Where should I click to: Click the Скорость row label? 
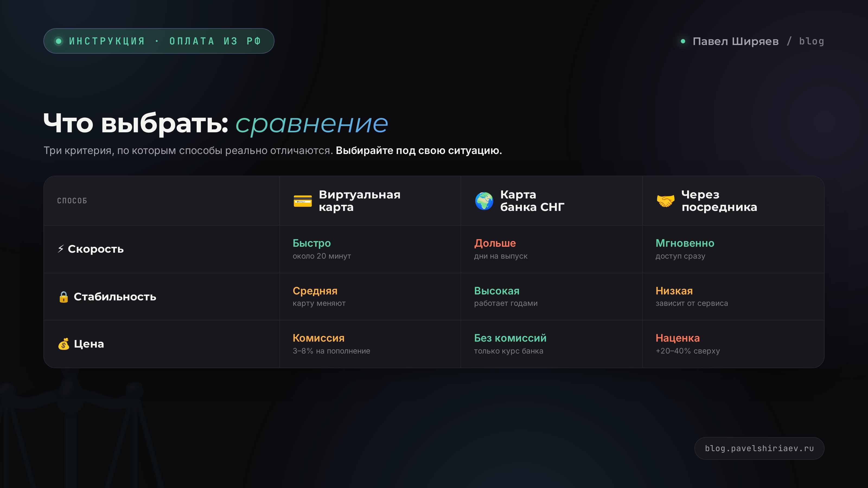pos(96,249)
